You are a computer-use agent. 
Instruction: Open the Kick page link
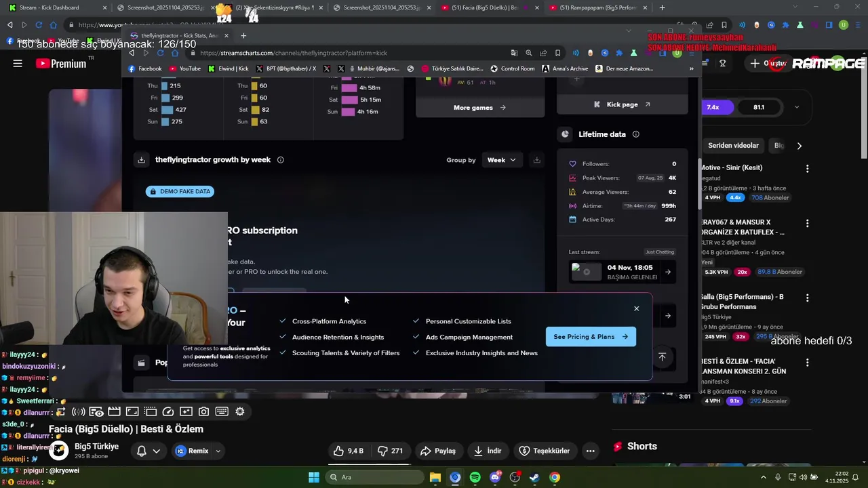pyautogui.click(x=622, y=104)
